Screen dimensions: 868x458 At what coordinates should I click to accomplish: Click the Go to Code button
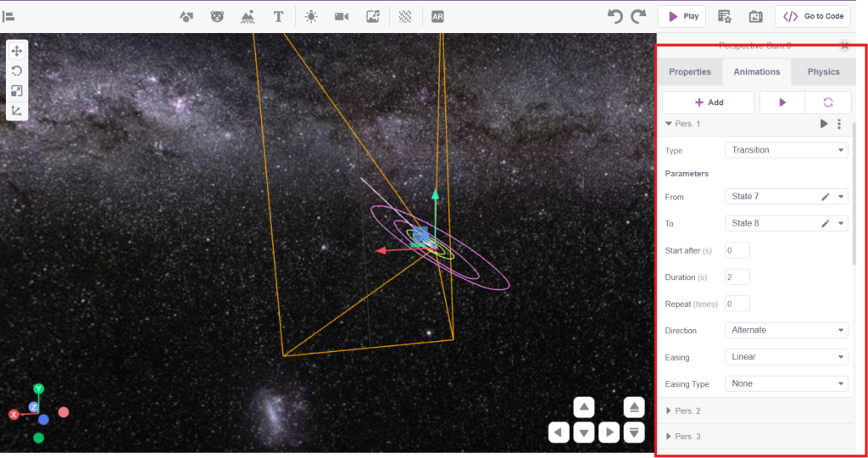(x=812, y=16)
